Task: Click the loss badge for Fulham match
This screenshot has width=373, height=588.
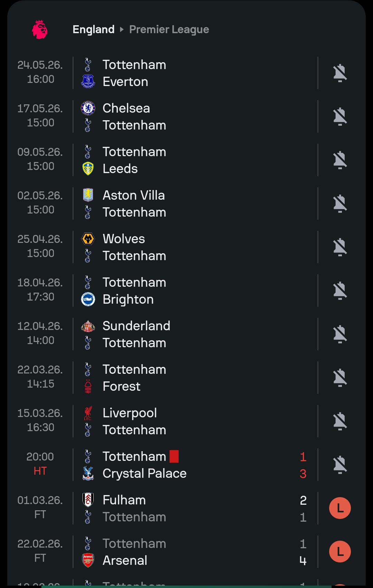Action: [340, 508]
